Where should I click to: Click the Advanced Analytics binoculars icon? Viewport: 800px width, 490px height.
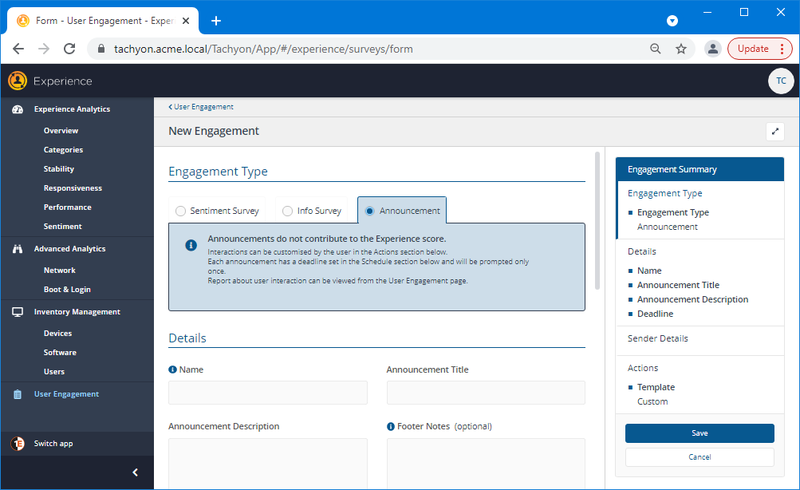(17, 249)
